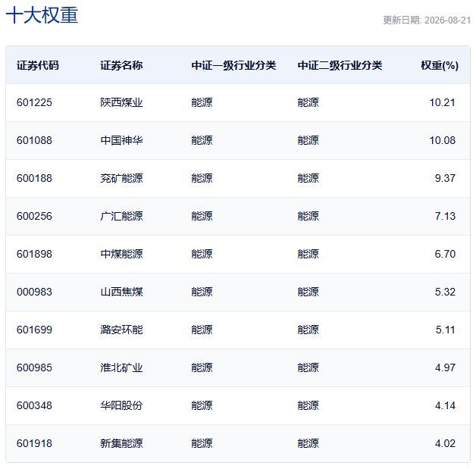Screen dimensions: 476x469
Task: Select the name 陕西煤业
Action: pos(121,102)
